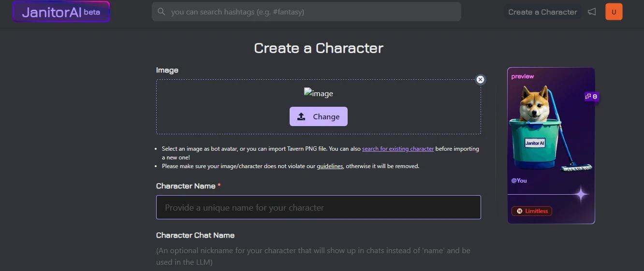Open the JanitorAI beta logo homepage
This screenshot has width=644, height=271.
click(x=61, y=12)
